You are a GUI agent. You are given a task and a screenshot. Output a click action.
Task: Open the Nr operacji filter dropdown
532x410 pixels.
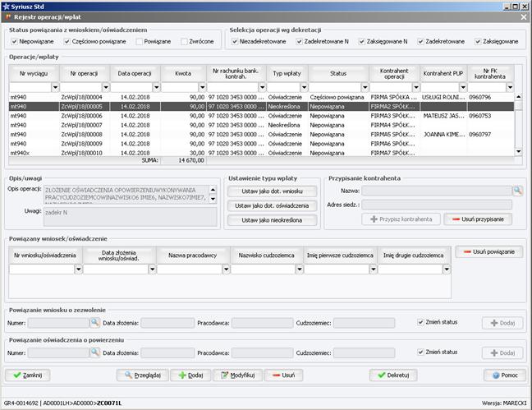(106, 87)
